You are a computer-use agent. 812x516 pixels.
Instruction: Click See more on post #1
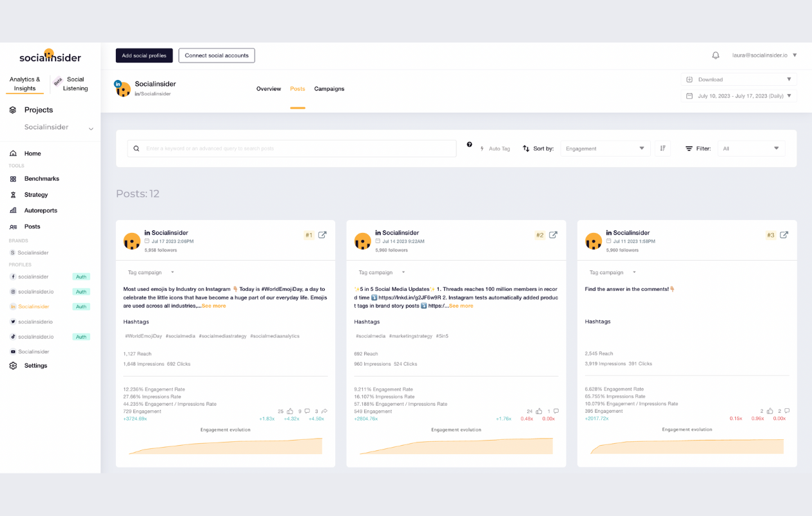coord(214,306)
